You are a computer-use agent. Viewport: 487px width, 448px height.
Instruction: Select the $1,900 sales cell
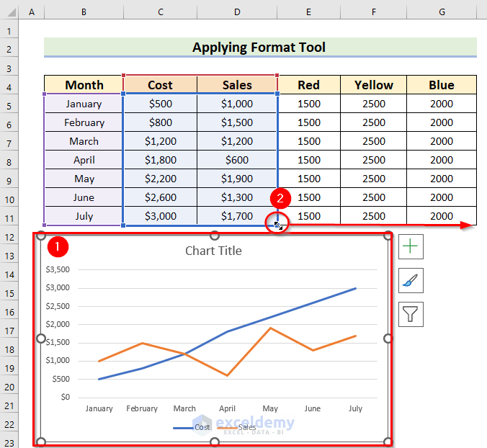pos(237,179)
